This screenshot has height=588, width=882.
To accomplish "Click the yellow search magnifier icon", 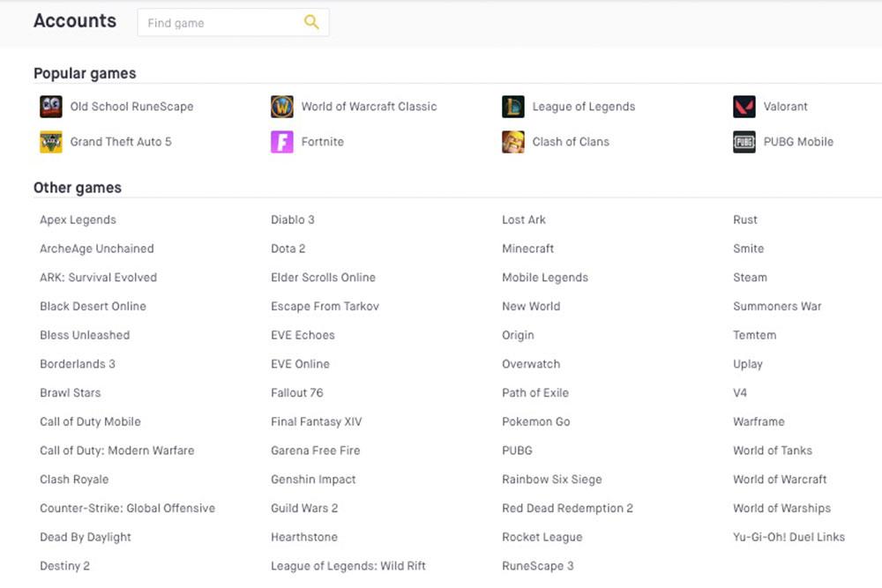I will pyautogui.click(x=311, y=23).
